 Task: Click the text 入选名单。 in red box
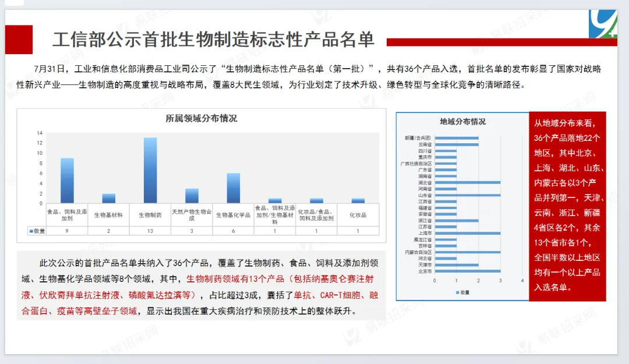(x=553, y=287)
